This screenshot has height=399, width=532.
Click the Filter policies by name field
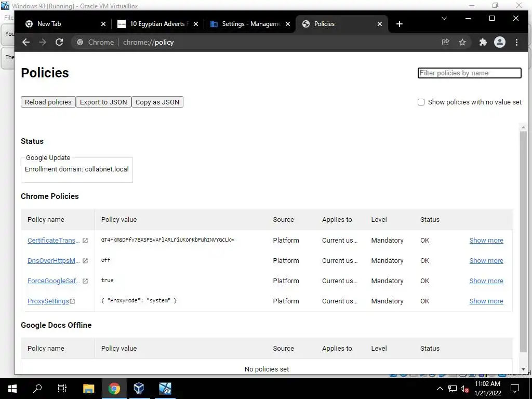point(470,73)
